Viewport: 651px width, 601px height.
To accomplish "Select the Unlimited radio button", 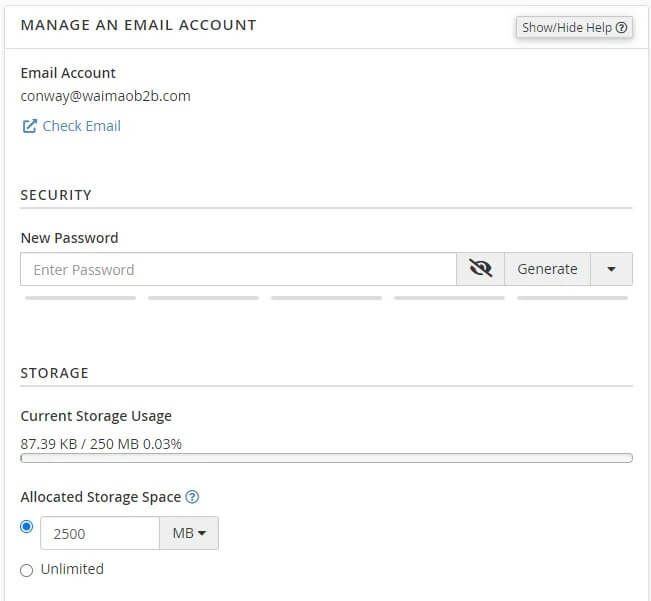I will tap(27, 570).
